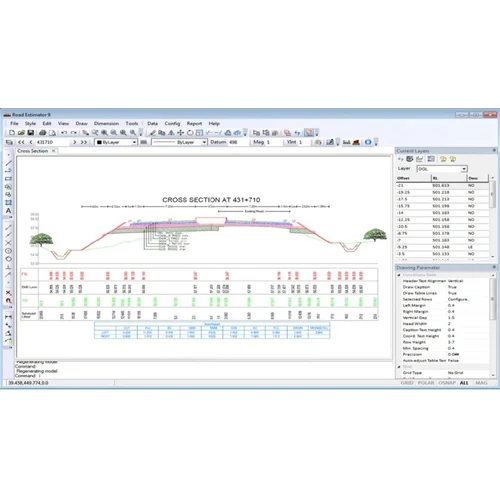Screen dimensions: 500x500
Task: Click the red X snap-clear icon
Action: click(x=9, y=293)
